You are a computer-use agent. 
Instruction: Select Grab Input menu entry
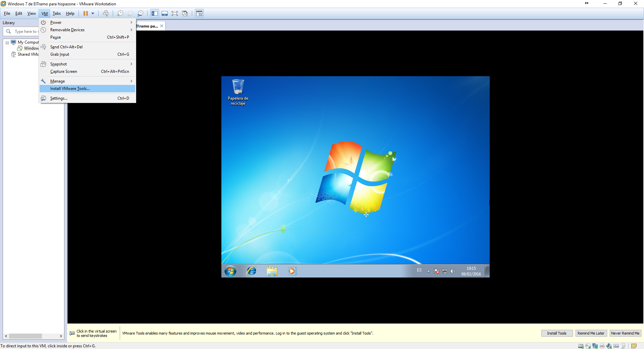click(x=87, y=54)
